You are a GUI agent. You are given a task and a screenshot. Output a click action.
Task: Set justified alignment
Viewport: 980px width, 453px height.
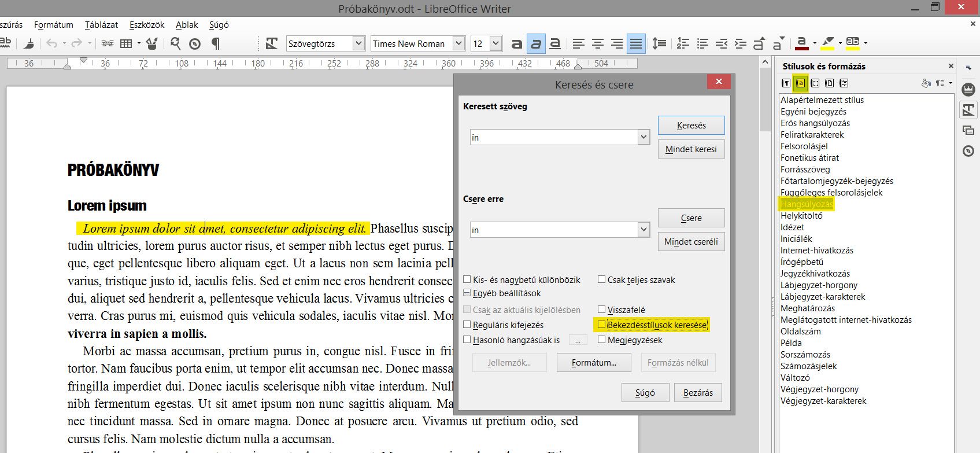coord(636,43)
